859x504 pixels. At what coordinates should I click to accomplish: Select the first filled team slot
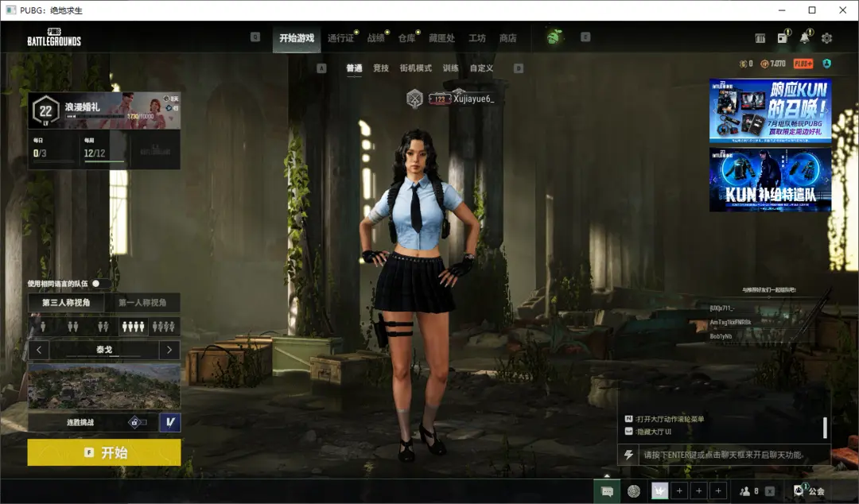pos(659,490)
